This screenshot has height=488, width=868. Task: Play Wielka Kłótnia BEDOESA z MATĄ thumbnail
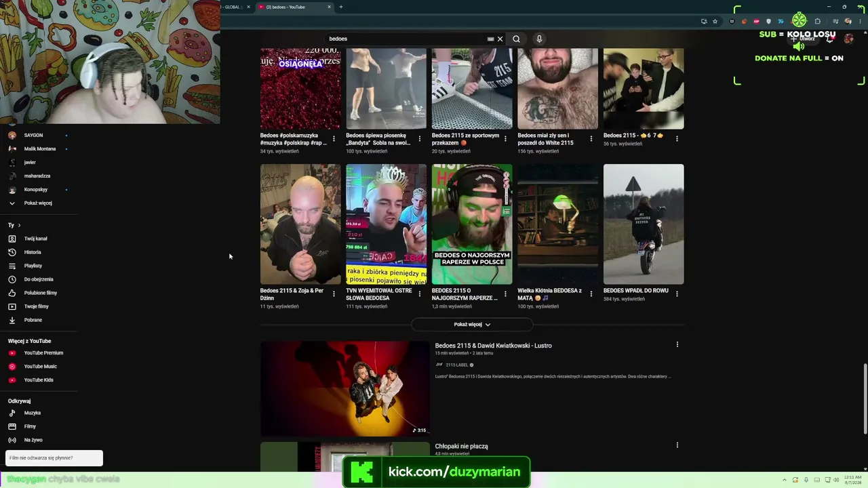pyautogui.click(x=558, y=224)
